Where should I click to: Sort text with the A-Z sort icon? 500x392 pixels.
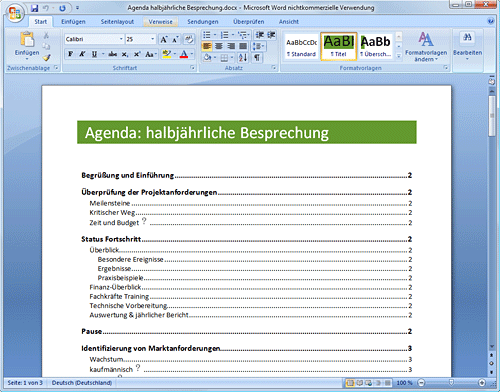[243, 58]
